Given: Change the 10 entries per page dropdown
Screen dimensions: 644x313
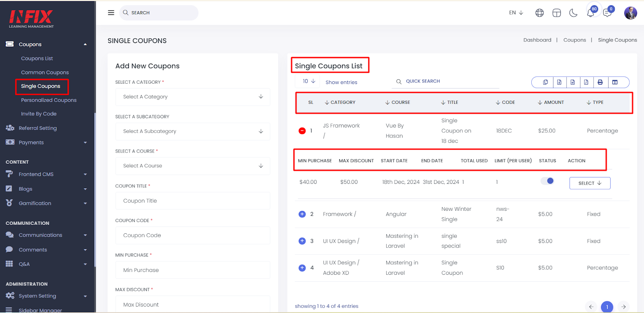Looking at the screenshot, I should pos(308,81).
